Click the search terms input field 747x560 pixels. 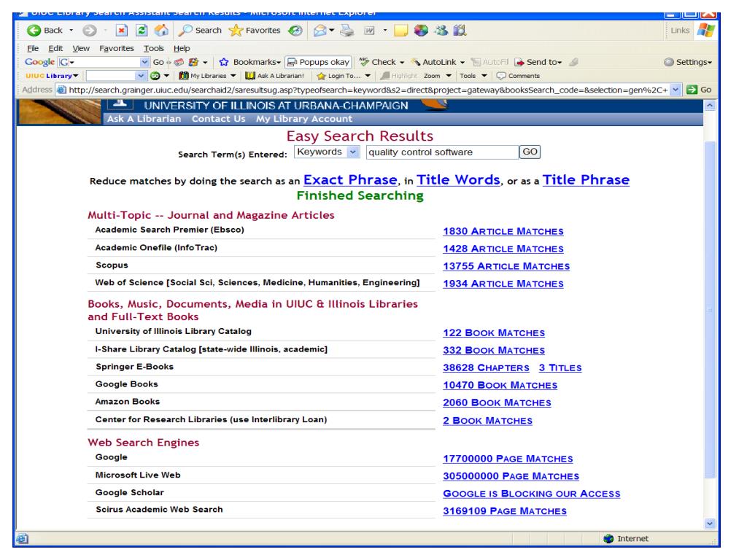(x=442, y=152)
